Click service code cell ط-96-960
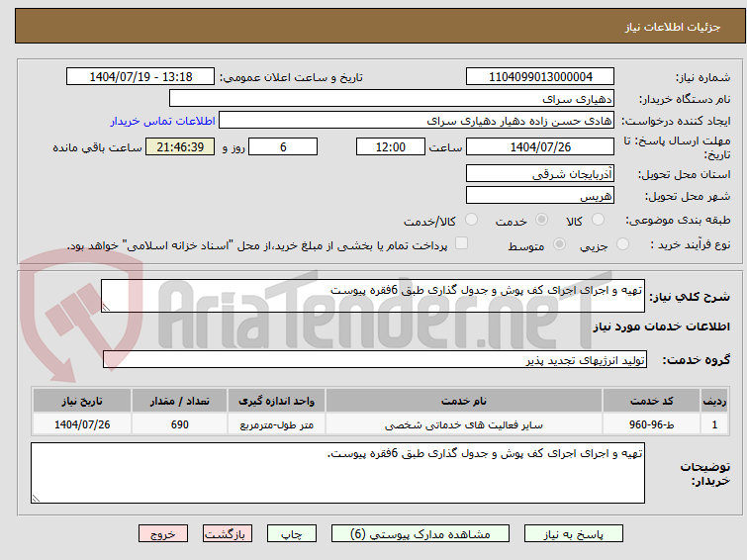The height and width of the screenshot is (560, 747). [x=651, y=424]
